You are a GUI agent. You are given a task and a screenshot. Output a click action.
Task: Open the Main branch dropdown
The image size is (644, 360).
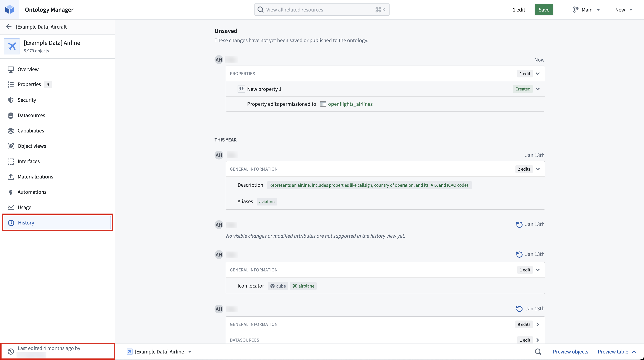[x=586, y=10]
